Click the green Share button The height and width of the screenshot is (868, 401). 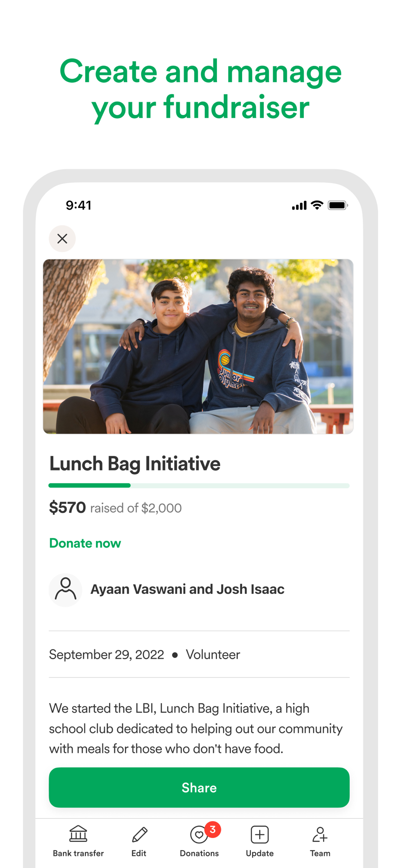199,787
